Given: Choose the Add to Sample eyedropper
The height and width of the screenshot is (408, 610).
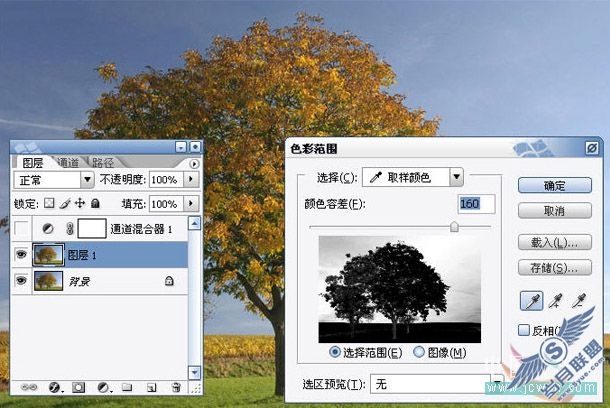Looking at the screenshot, I should click(x=556, y=301).
